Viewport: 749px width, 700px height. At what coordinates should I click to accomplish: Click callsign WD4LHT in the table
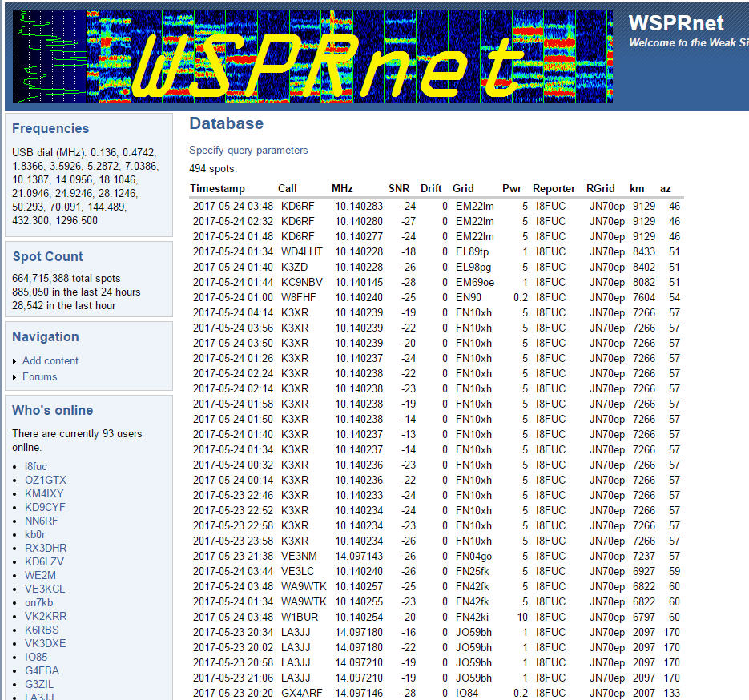tap(302, 251)
